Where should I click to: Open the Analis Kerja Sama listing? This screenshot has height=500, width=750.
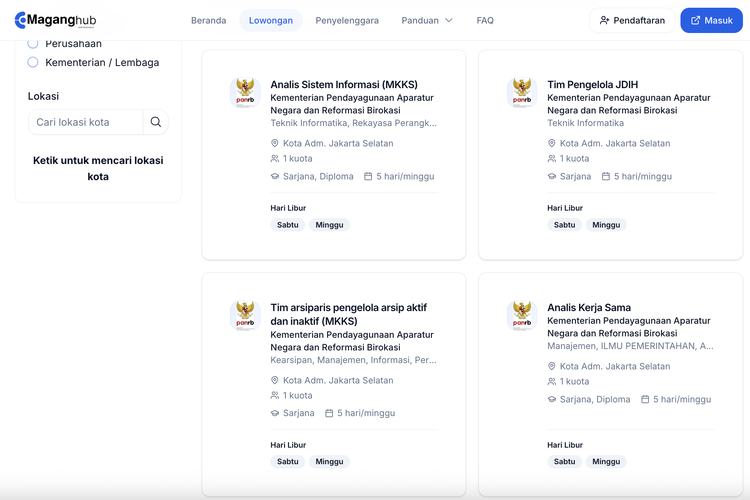589,308
